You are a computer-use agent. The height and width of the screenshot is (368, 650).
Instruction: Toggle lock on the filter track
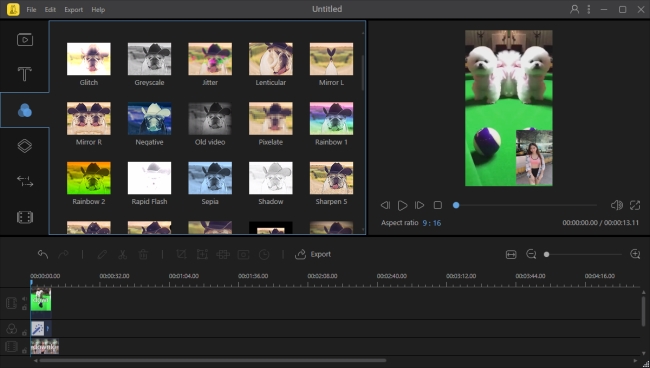click(24, 333)
